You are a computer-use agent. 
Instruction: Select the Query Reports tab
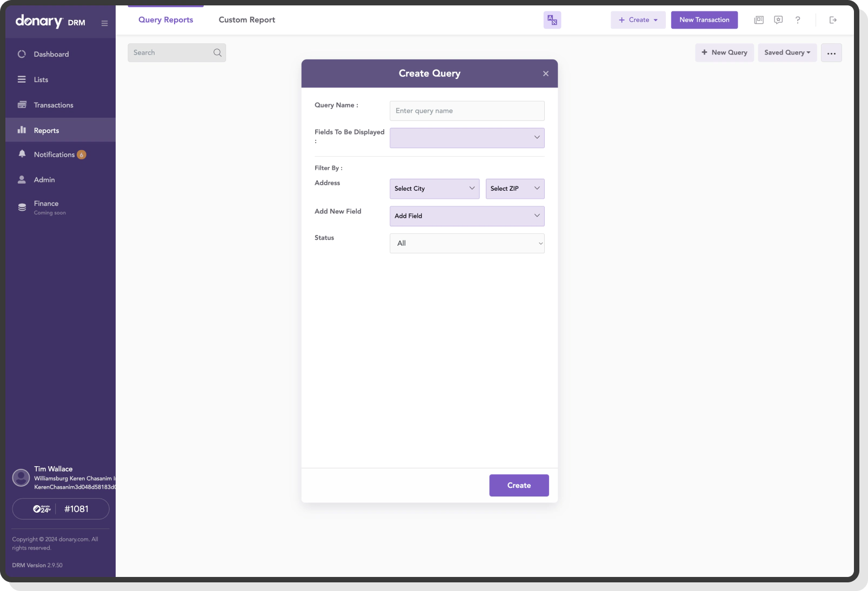tap(165, 20)
